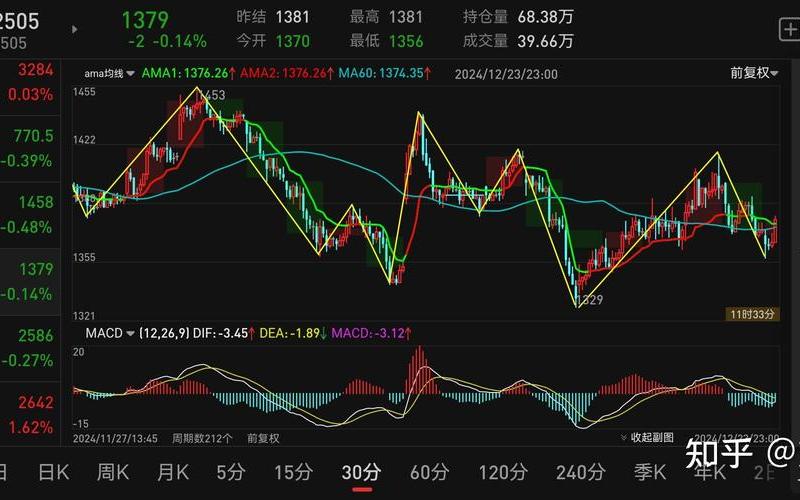Click the 昨结 1381 value
The height and width of the screenshot is (500, 800).
click(x=273, y=17)
